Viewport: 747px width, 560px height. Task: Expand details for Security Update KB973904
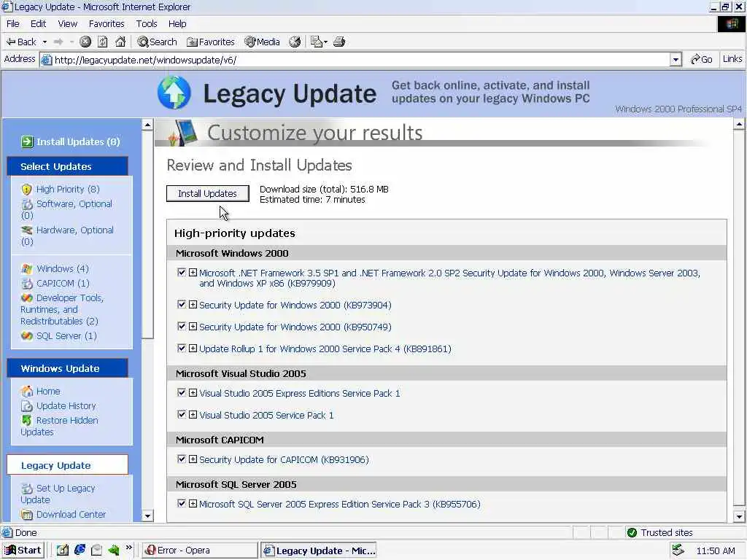[193, 304]
